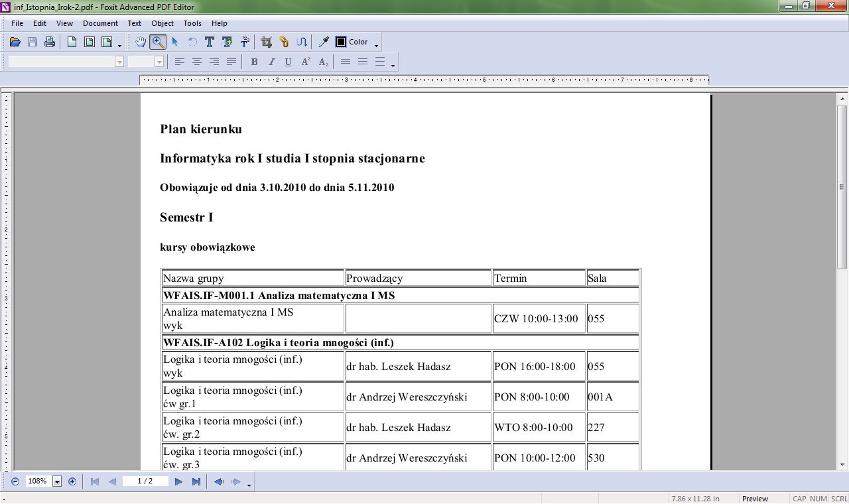
Task: Click the new page with border icon
Action: tap(89, 42)
